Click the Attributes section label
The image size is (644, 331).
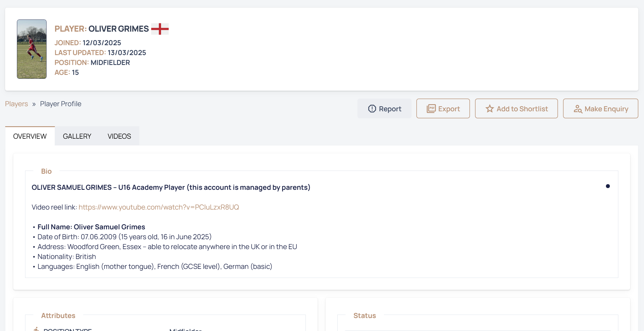(x=58, y=315)
